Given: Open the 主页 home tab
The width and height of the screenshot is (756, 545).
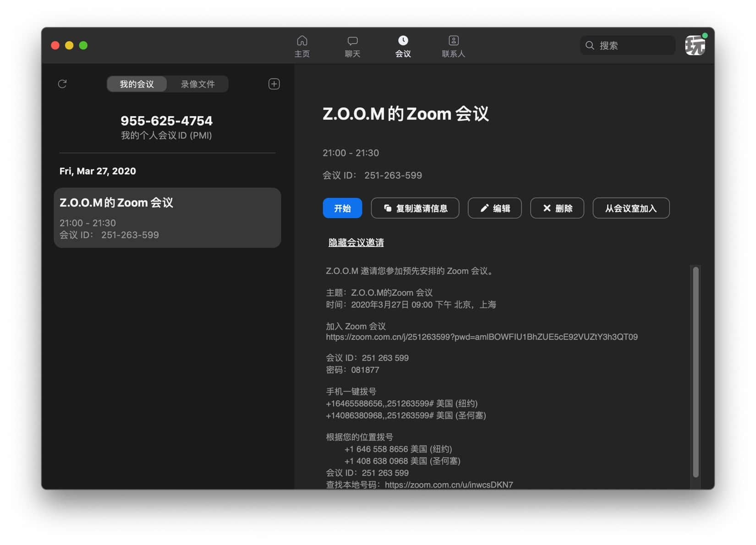Looking at the screenshot, I should tap(302, 46).
